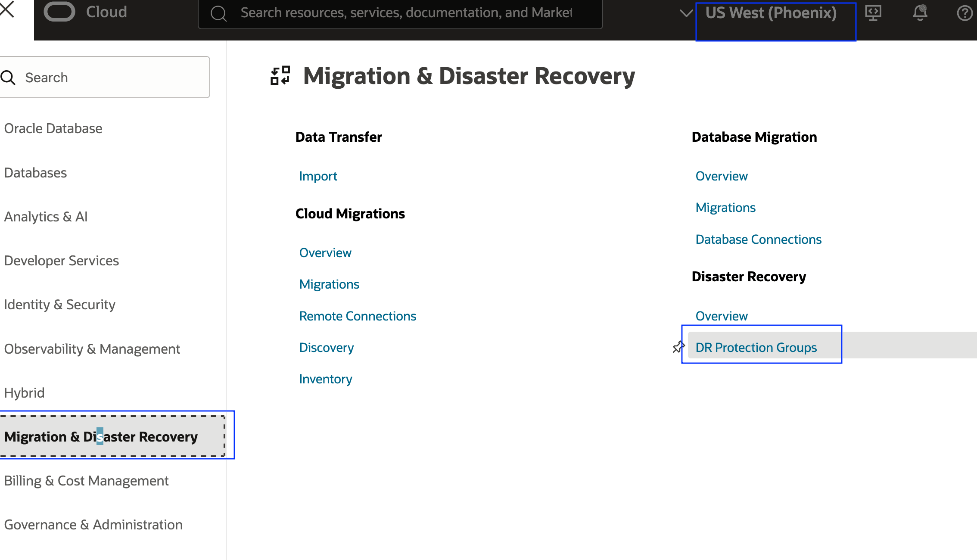Open DR Protection Groups link
This screenshot has height=560, width=977.
pyautogui.click(x=756, y=348)
